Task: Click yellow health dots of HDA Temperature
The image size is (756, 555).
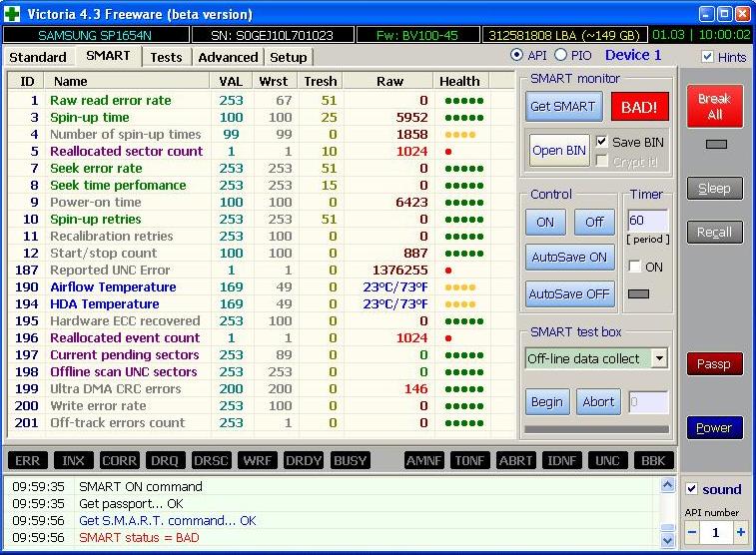Action: coord(460,304)
